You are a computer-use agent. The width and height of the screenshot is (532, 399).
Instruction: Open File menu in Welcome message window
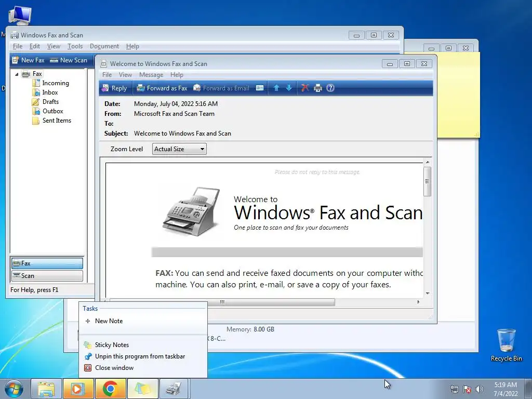tap(107, 75)
